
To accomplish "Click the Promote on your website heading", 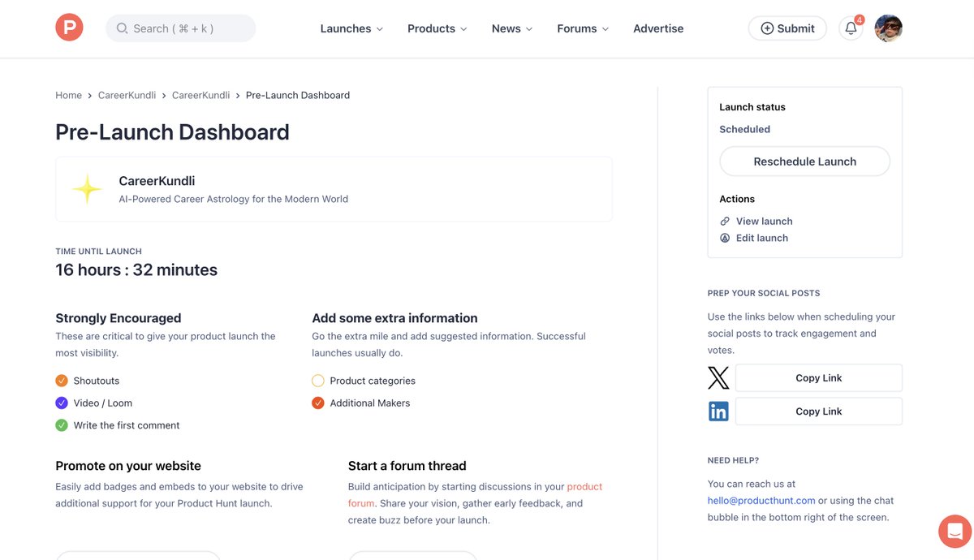I will tap(128, 466).
